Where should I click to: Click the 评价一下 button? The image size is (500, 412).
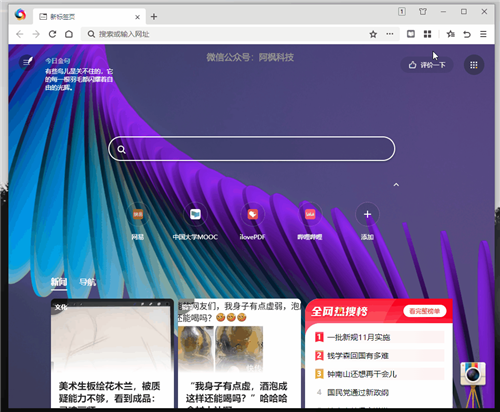(x=427, y=65)
